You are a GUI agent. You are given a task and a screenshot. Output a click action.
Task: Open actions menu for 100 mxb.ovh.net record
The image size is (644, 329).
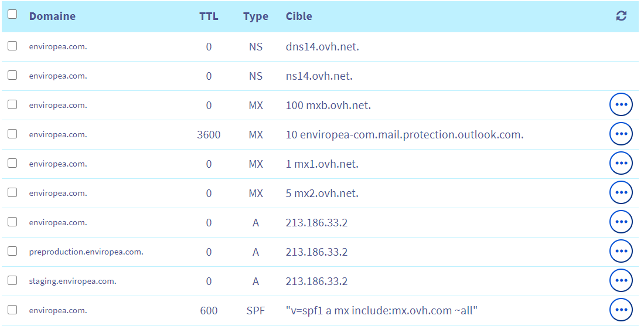pos(621,104)
